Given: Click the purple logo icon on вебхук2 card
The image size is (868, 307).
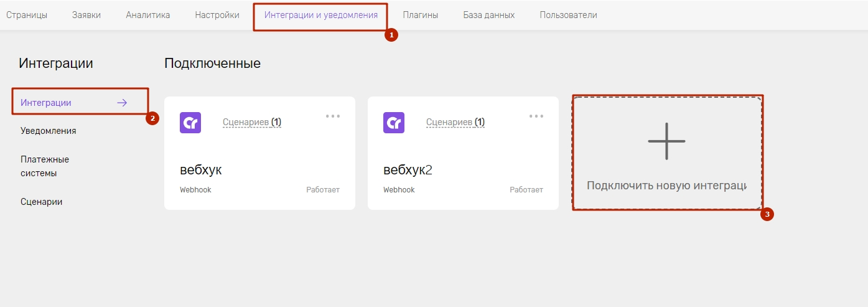Looking at the screenshot, I should click(x=394, y=123).
